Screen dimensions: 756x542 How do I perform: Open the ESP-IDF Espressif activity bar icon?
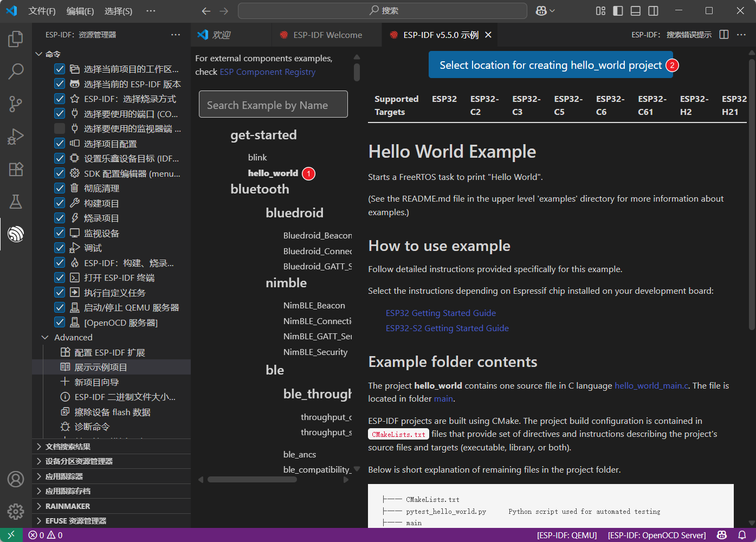click(16, 234)
